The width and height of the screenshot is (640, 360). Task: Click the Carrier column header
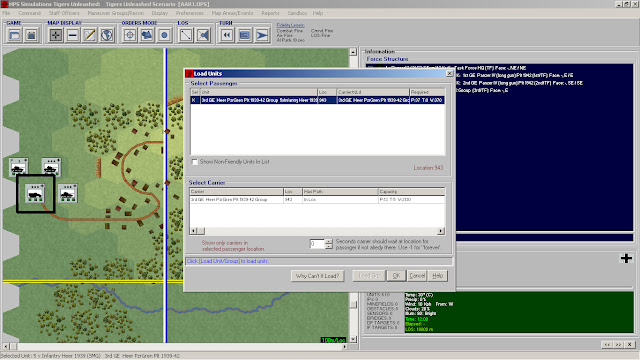236,191
